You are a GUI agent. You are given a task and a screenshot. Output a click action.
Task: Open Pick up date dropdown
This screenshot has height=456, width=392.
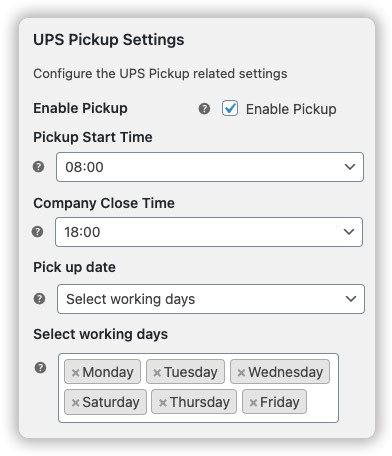(x=211, y=299)
